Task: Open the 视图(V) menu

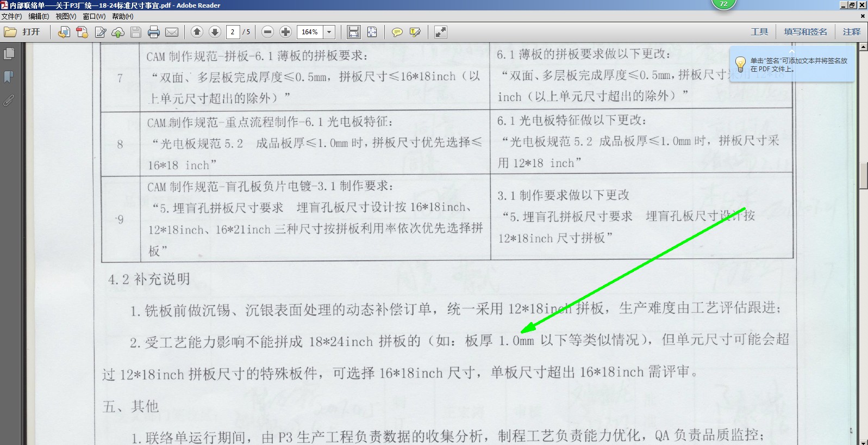Action: [x=66, y=16]
